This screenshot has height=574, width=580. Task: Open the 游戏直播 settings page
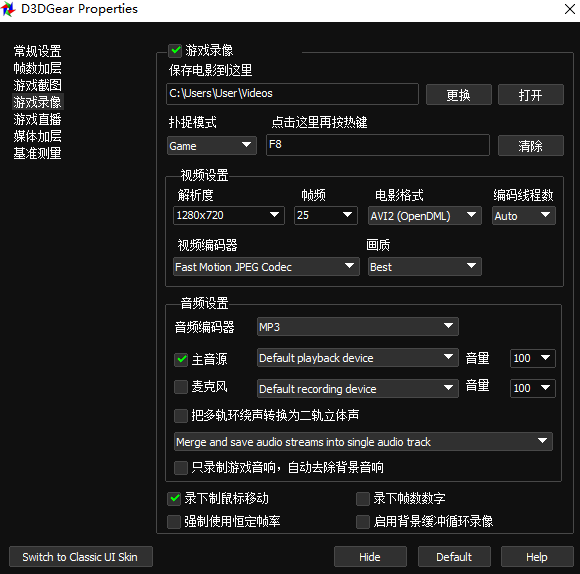pos(37,119)
